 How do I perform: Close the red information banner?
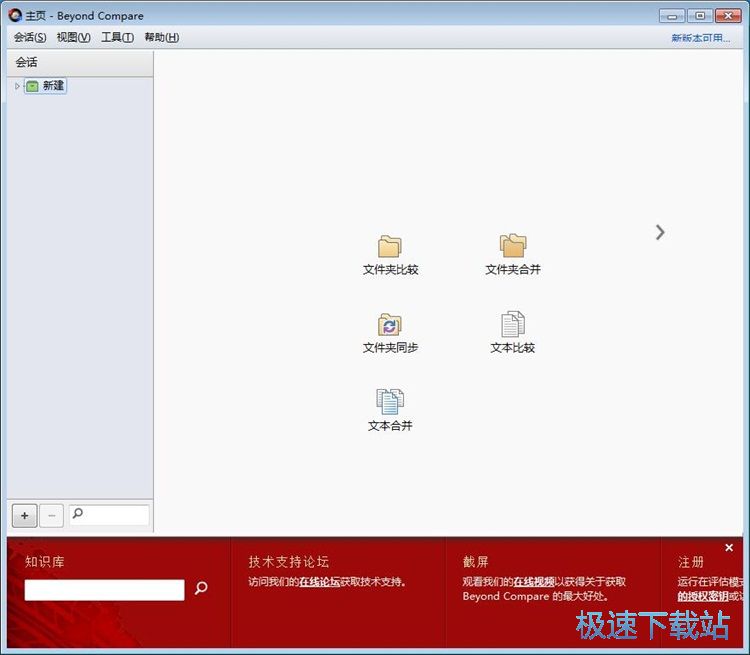click(729, 547)
